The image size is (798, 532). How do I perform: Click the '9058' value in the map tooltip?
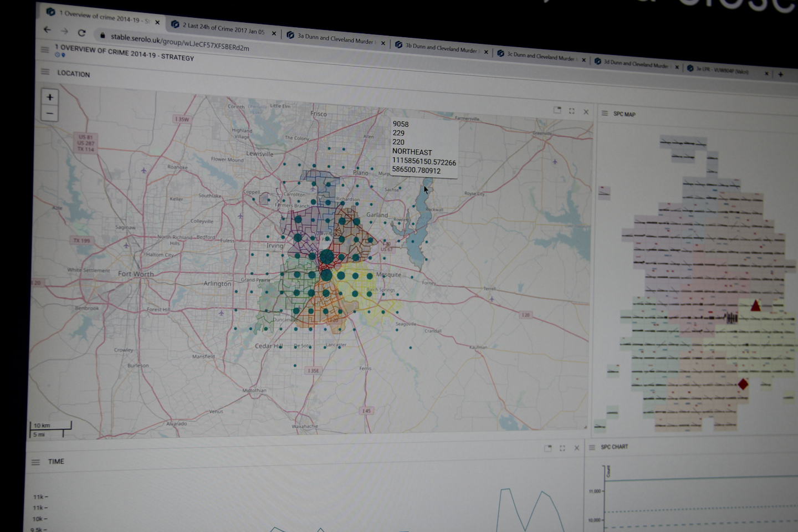(x=400, y=124)
